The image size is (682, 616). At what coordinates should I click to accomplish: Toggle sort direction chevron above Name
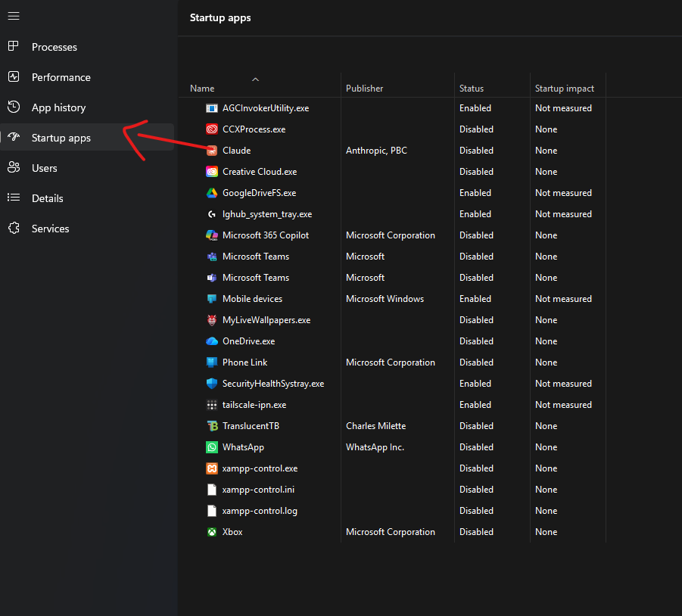255,79
